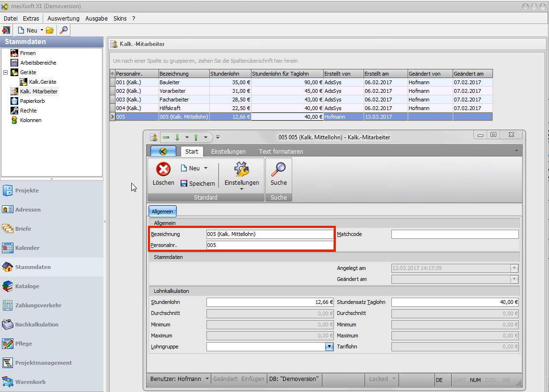Open the Ausgabe menu
549x392 pixels.
tap(96, 19)
